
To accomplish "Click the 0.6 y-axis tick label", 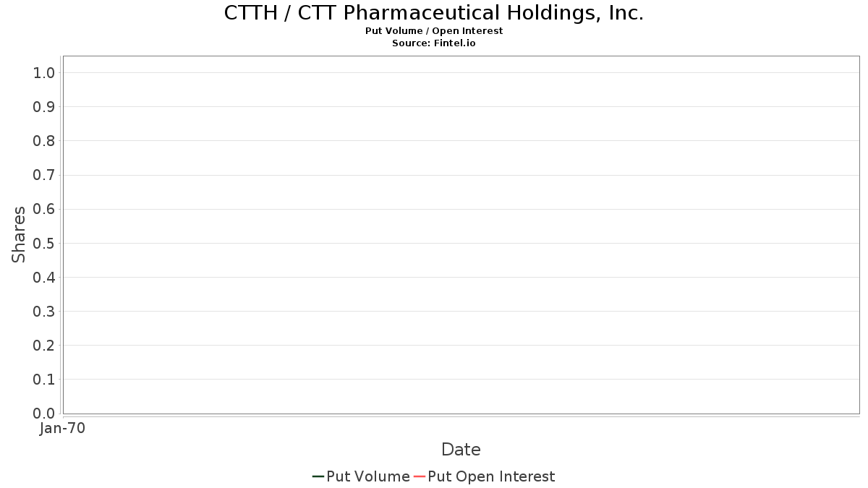I will 44,209.
